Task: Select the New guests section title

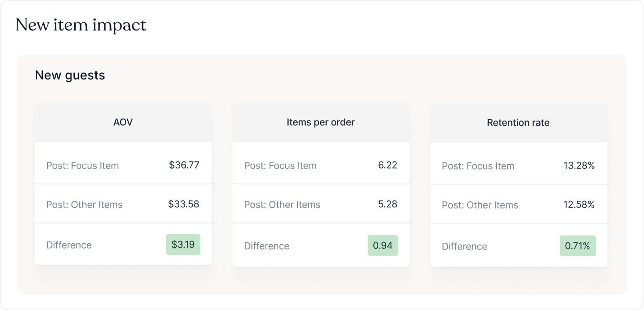Action: click(70, 75)
